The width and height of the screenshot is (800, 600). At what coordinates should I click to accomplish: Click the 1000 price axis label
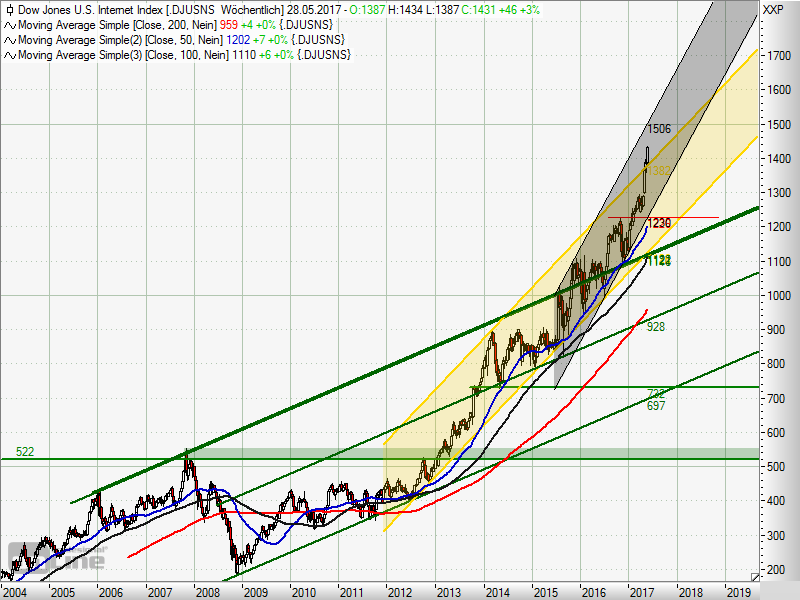click(778, 296)
